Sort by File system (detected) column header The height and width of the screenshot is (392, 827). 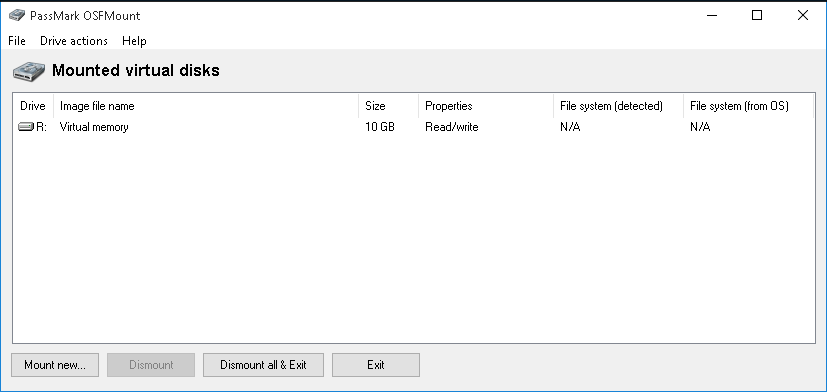coord(618,106)
